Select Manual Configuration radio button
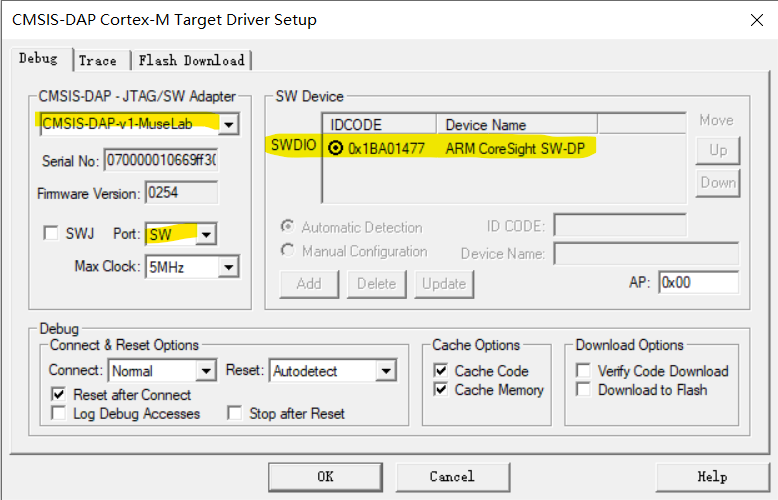Viewport: 778px width, 500px height. 287,250
